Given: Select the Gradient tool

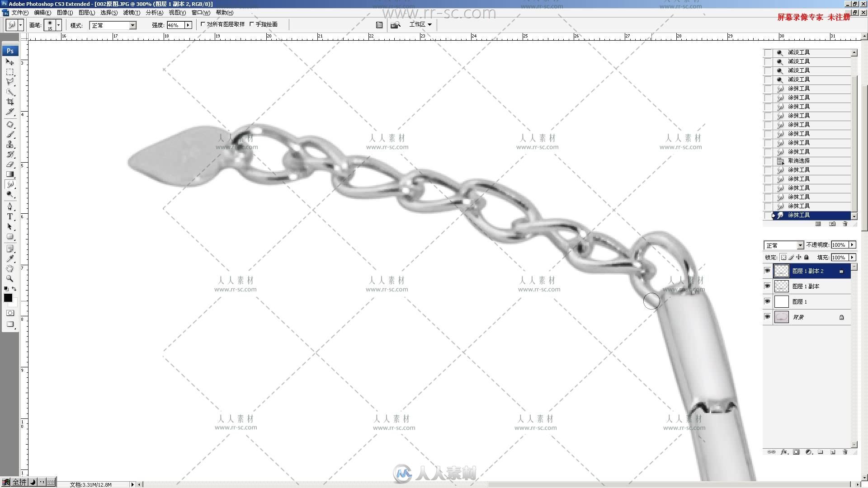Looking at the screenshot, I should click(10, 174).
